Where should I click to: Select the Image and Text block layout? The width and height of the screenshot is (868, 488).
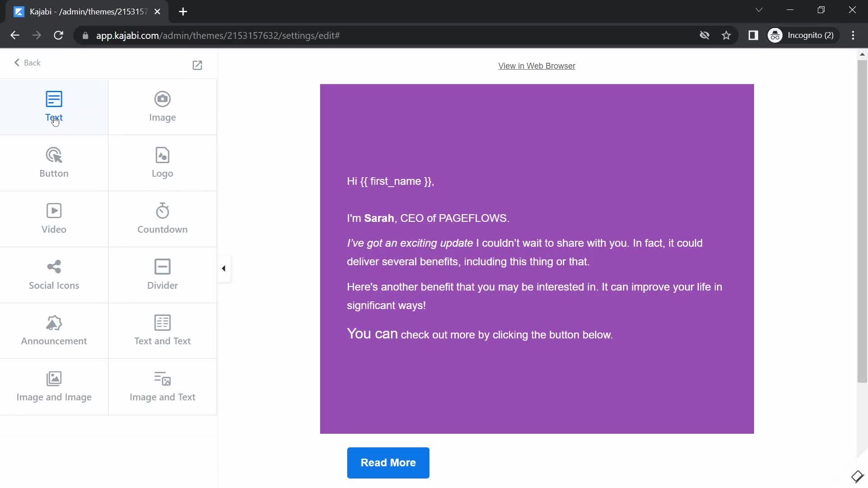click(x=162, y=386)
